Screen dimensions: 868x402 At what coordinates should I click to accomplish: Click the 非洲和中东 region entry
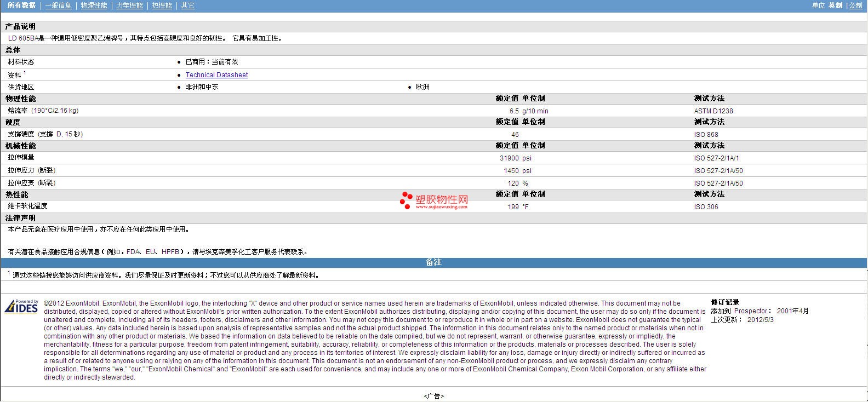pyautogui.click(x=202, y=87)
